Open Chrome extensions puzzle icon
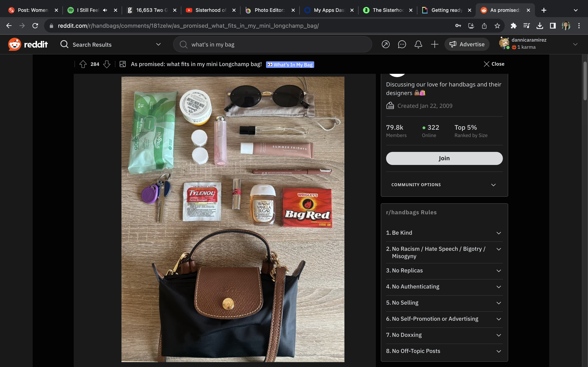The width and height of the screenshot is (588, 367). [x=513, y=26]
